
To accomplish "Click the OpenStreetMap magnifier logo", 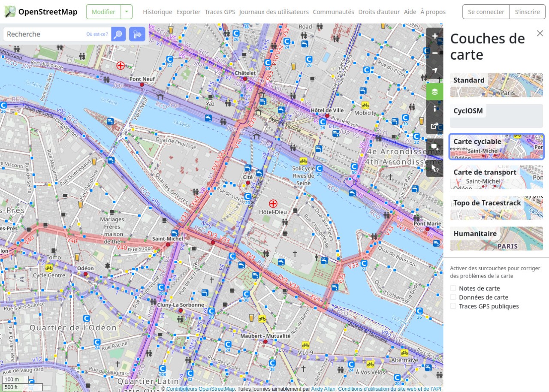I will (10, 12).
